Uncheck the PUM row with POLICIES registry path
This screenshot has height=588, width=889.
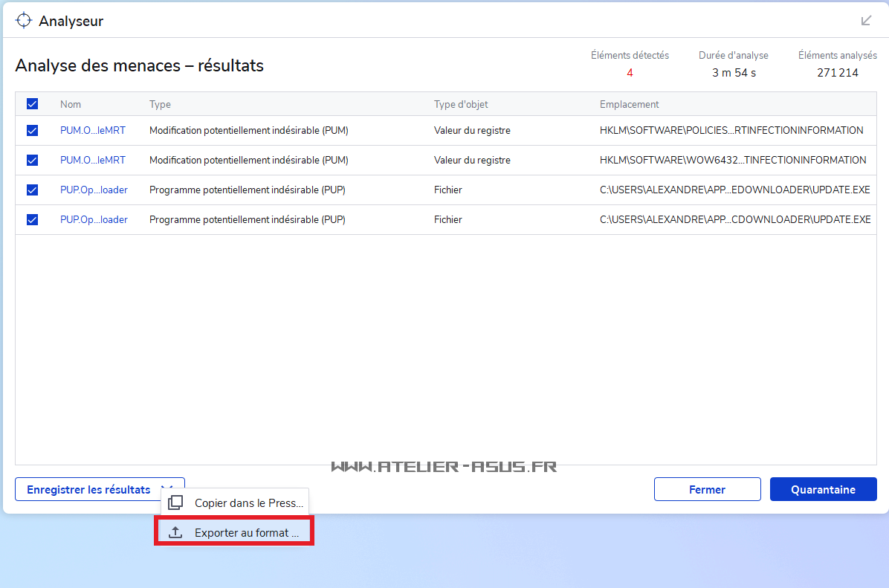(32, 130)
